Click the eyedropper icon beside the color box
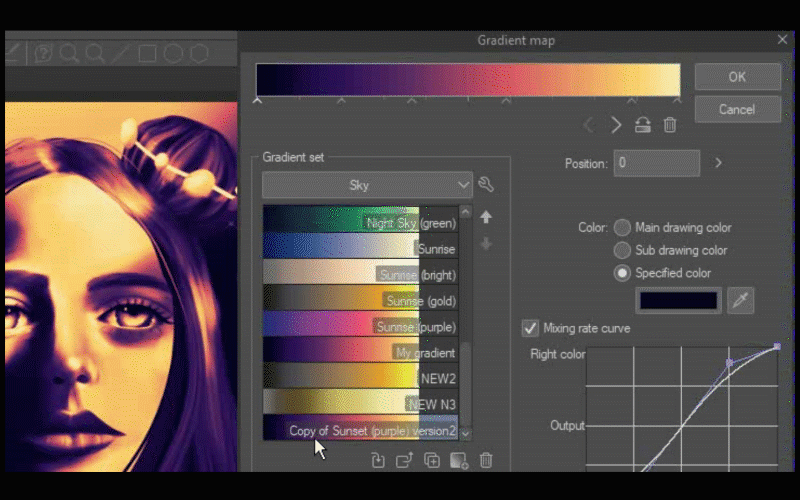This screenshot has width=800, height=500. tap(740, 300)
